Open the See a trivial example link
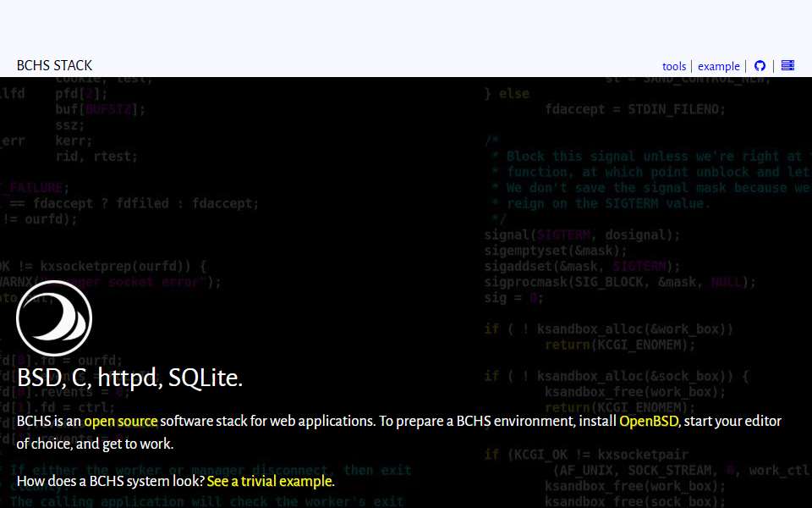Image resolution: width=812 pixels, height=508 pixels. (269, 481)
